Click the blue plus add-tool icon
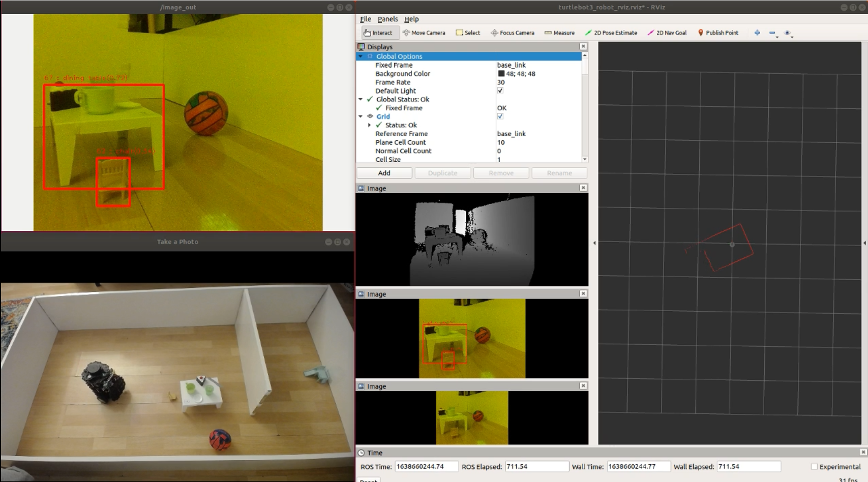 pyautogui.click(x=757, y=33)
